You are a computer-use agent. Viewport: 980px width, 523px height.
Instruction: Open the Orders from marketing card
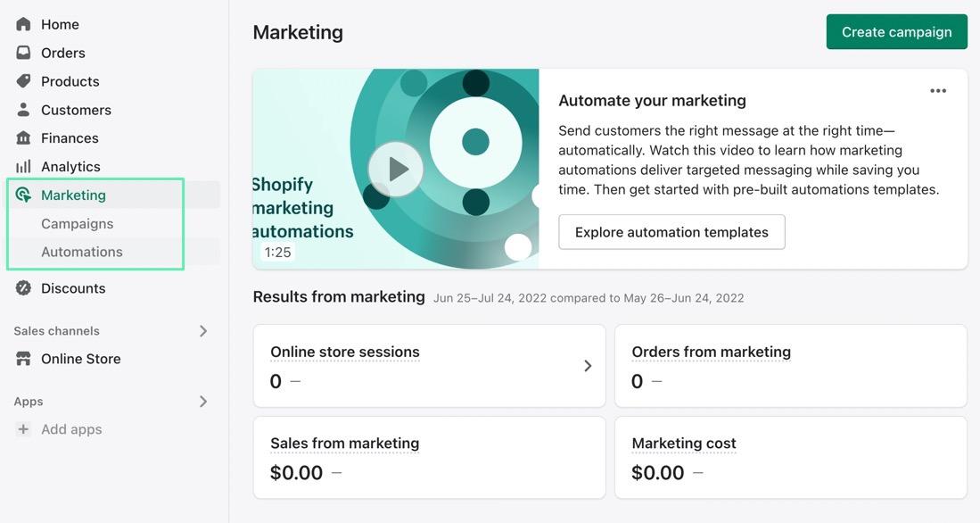tap(790, 366)
